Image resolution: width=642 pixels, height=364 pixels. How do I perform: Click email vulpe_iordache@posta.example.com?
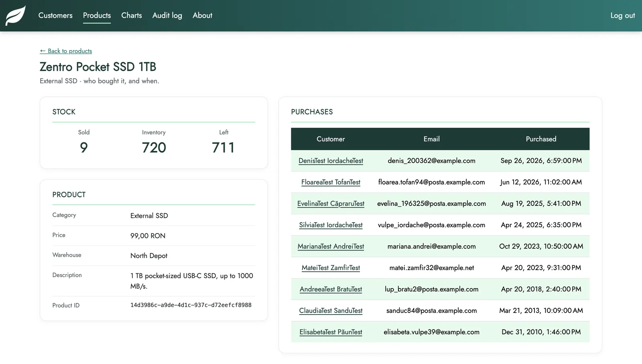pyautogui.click(x=431, y=225)
